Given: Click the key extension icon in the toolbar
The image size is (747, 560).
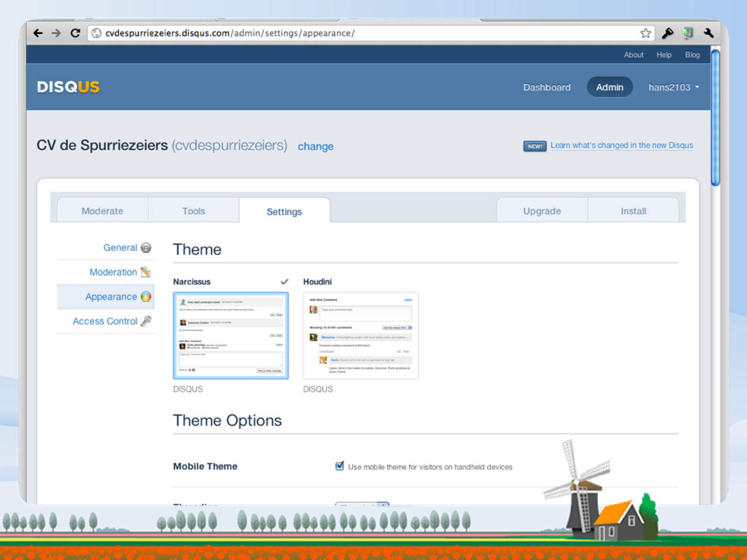Looking at the screenshot, I should point(667,33).
